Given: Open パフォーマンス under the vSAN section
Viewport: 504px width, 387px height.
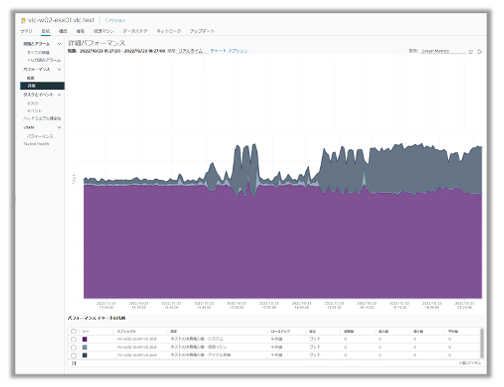Looking at the screenshot, I should (x=40, y=136).
